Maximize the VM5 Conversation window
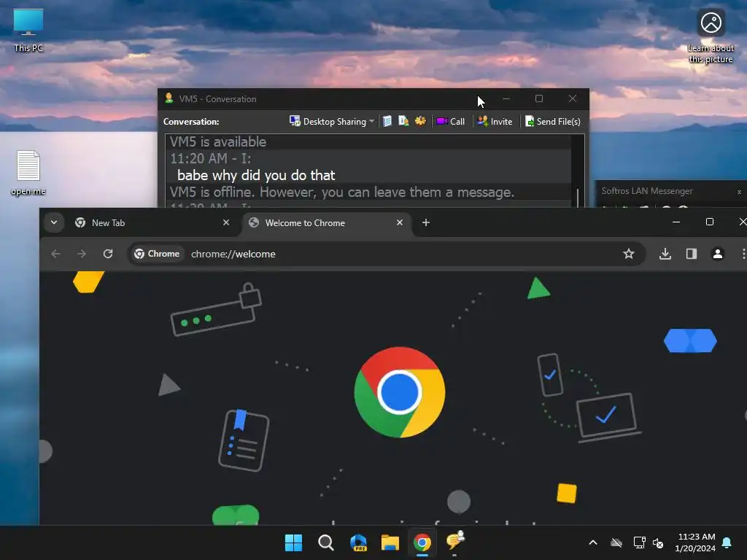 (x=539, y=98)
